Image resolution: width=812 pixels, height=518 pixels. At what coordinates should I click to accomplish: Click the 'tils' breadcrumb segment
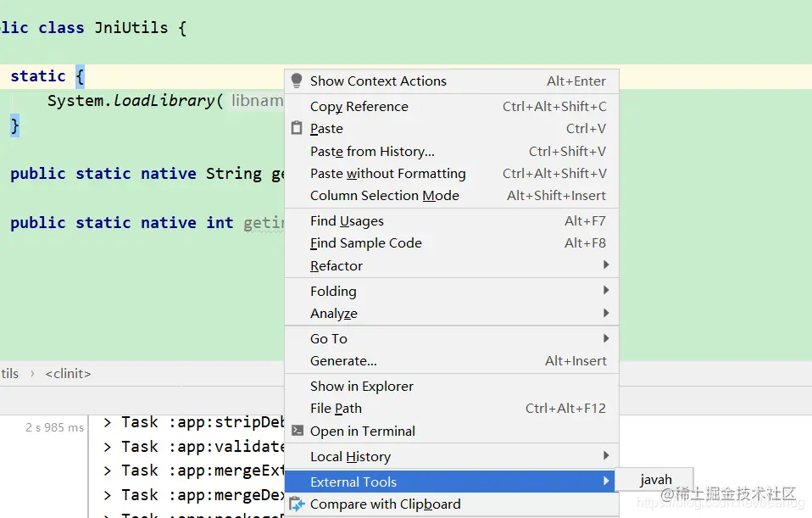pyautogui.click(x=9, y=374)
